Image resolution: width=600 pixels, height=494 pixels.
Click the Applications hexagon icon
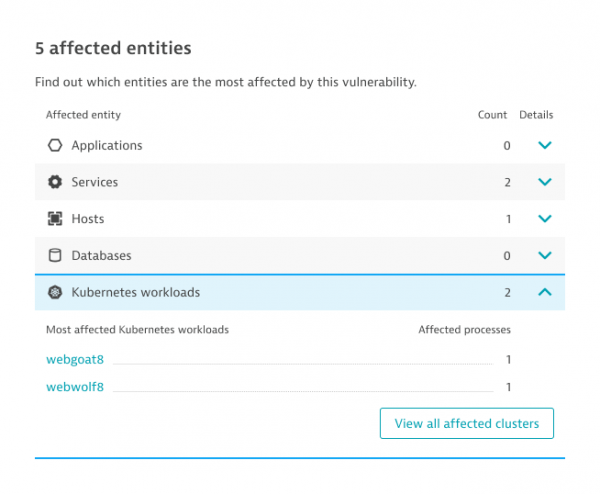click(x=55, y=146)
